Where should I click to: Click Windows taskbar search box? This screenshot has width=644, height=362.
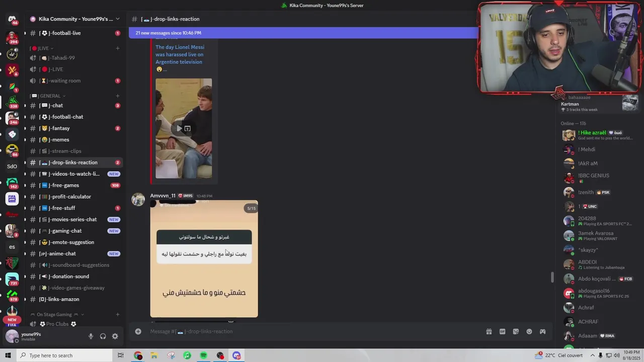click(x=65, y=355)
